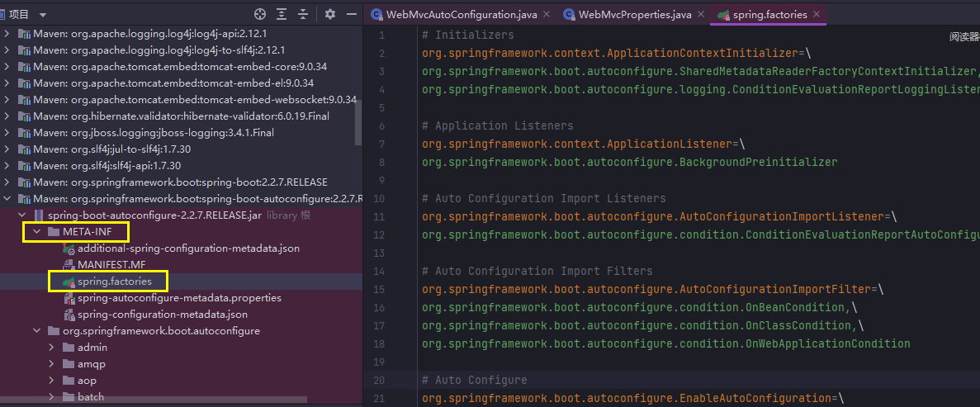
Task: Select spring-boot-autoconfigure-2.2.7.RELEASE.jar row
Action: click(182, 215)
